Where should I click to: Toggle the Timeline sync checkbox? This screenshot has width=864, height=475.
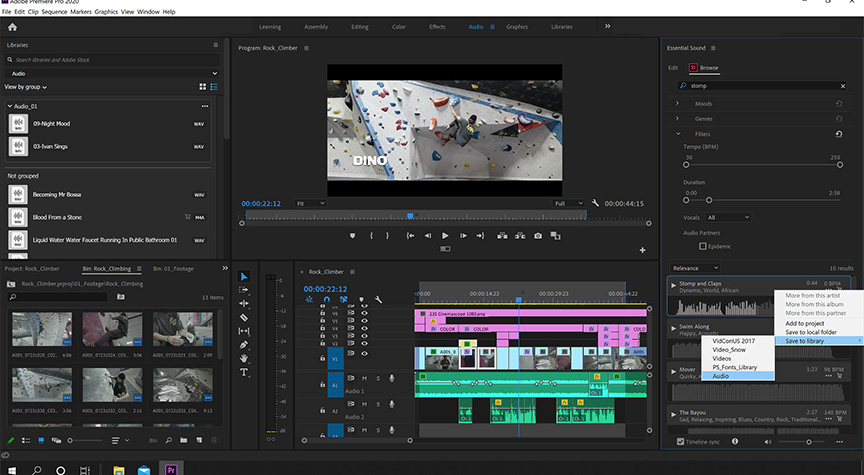pos(681,441)
